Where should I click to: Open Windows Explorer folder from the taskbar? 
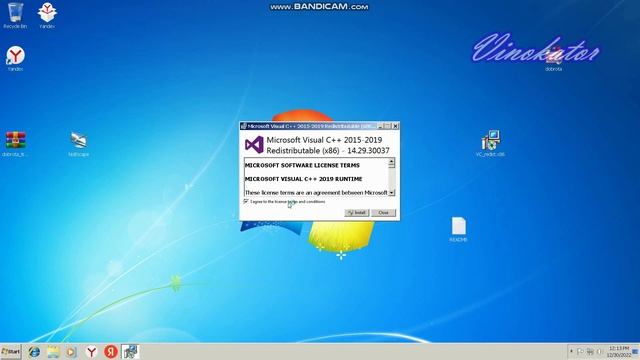tap(53, 351)
